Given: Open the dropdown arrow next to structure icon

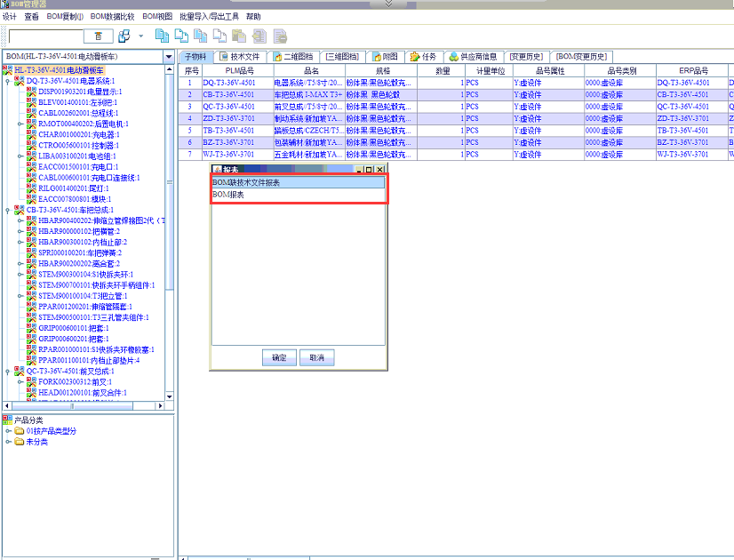Looking at the screenshot, I should (141, 36).
